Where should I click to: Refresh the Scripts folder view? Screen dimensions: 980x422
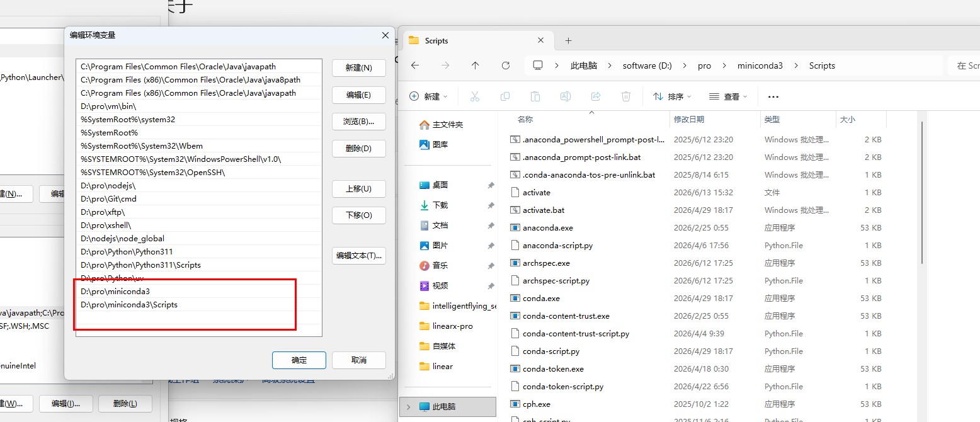point(506,66)
